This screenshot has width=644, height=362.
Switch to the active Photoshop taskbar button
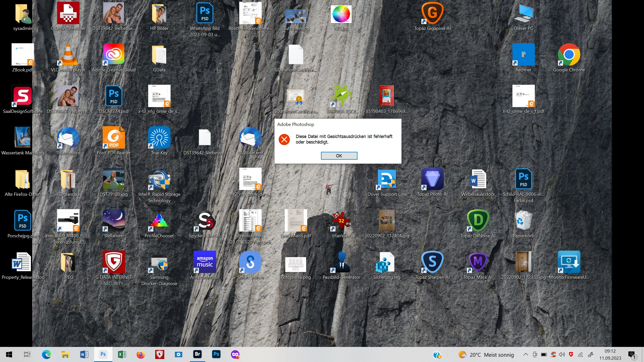pyautogui.click(x=103, y=354)
